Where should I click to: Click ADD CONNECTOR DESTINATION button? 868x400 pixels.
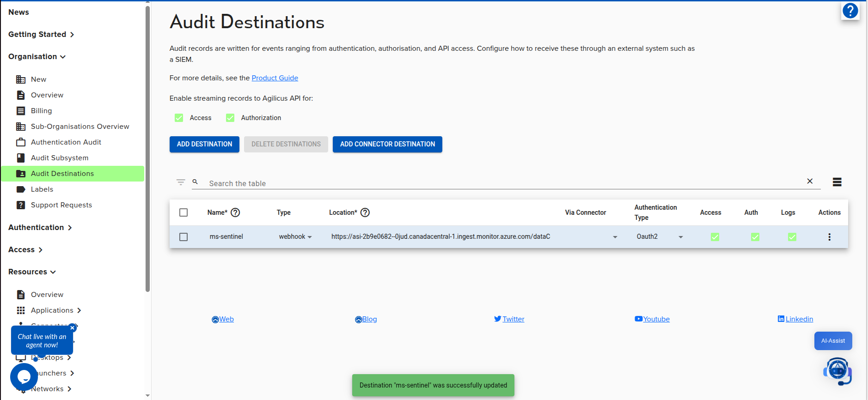[x=387, y=144]
